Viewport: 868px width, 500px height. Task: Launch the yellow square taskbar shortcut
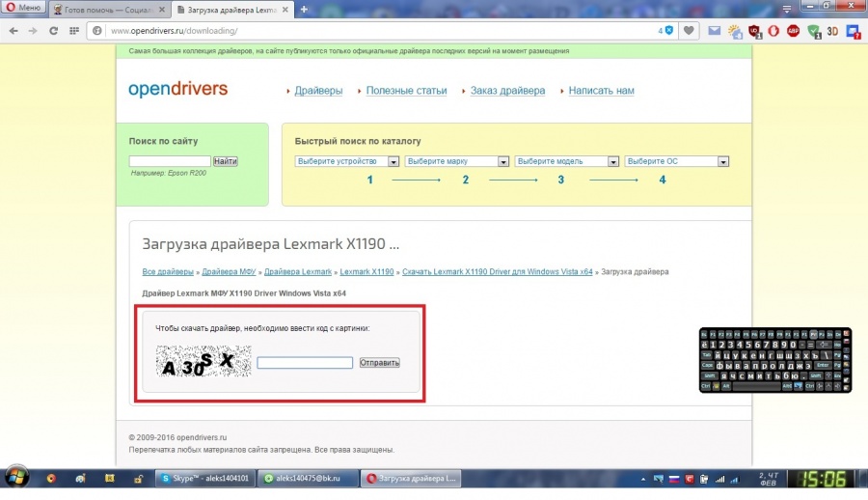point(110,478)
